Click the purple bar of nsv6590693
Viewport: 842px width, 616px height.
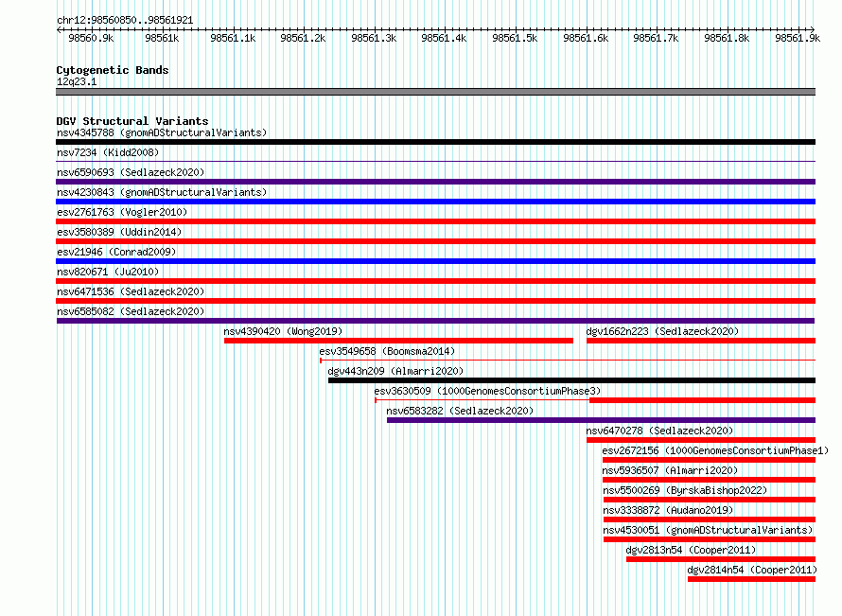tap(435, 182)
